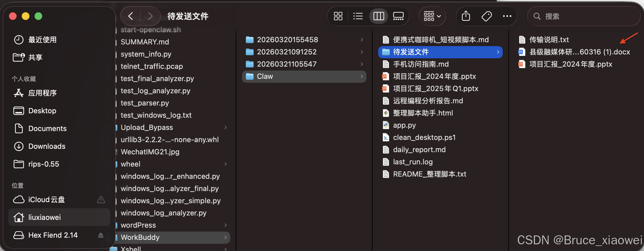Image resolution: width=644 pixels, height=251 pixels.
Task: Open the group-by dropdown chevron
Action: (x=439, y=16)
